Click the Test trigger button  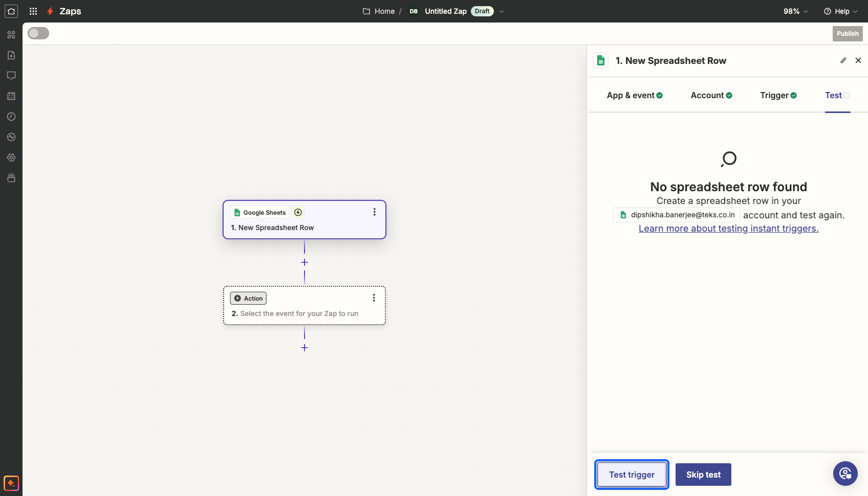point(632,475)
